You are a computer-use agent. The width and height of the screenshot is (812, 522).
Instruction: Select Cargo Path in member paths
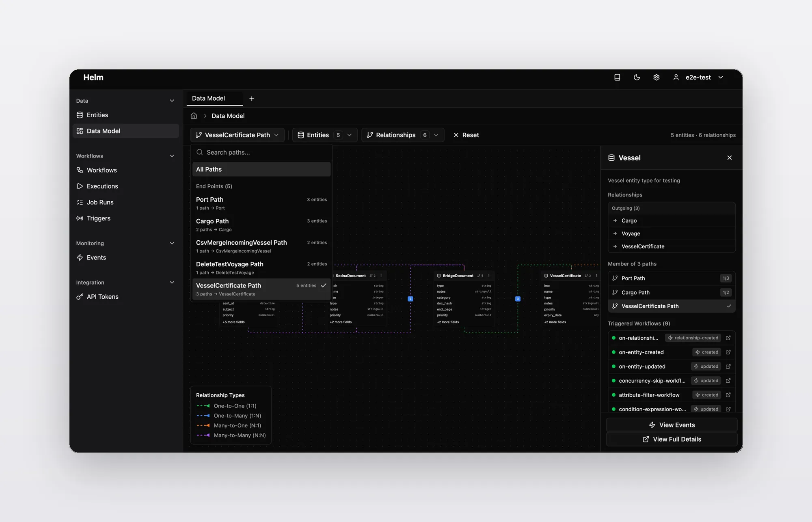672,292
